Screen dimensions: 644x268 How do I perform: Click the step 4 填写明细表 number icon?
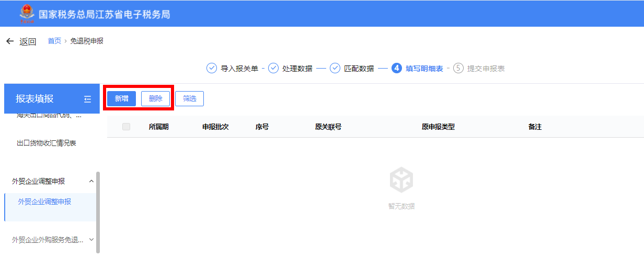(397, 69)
